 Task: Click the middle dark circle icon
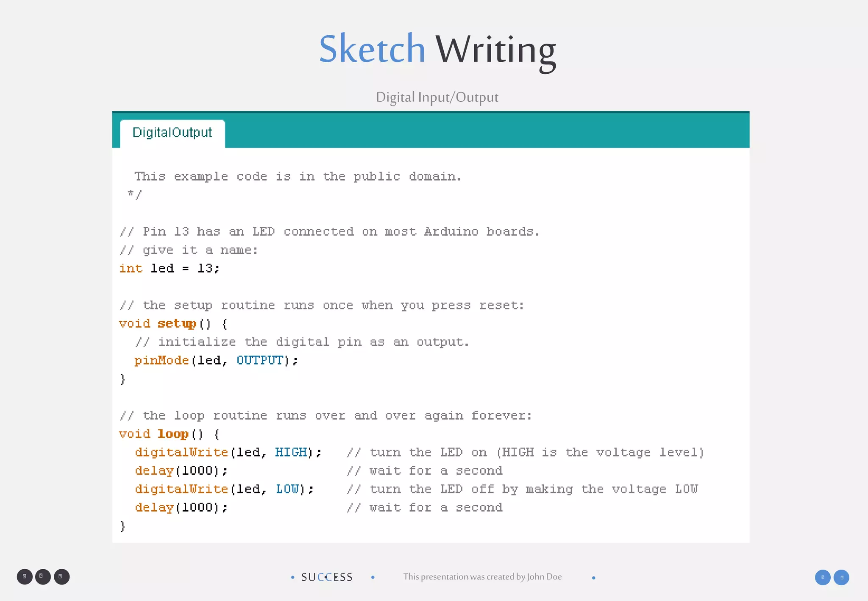43,577
